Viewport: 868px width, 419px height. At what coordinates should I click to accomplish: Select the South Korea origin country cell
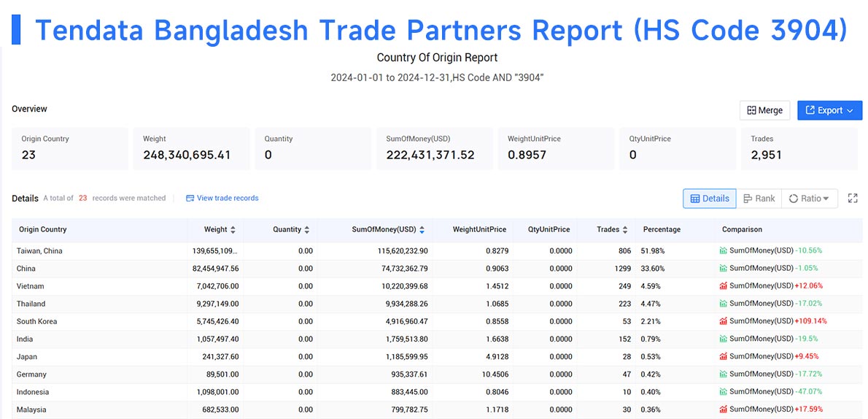(36, 321)
